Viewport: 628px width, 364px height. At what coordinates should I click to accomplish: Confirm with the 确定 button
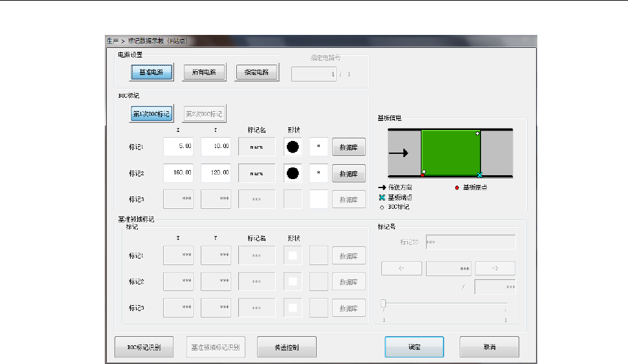(414, 347)
